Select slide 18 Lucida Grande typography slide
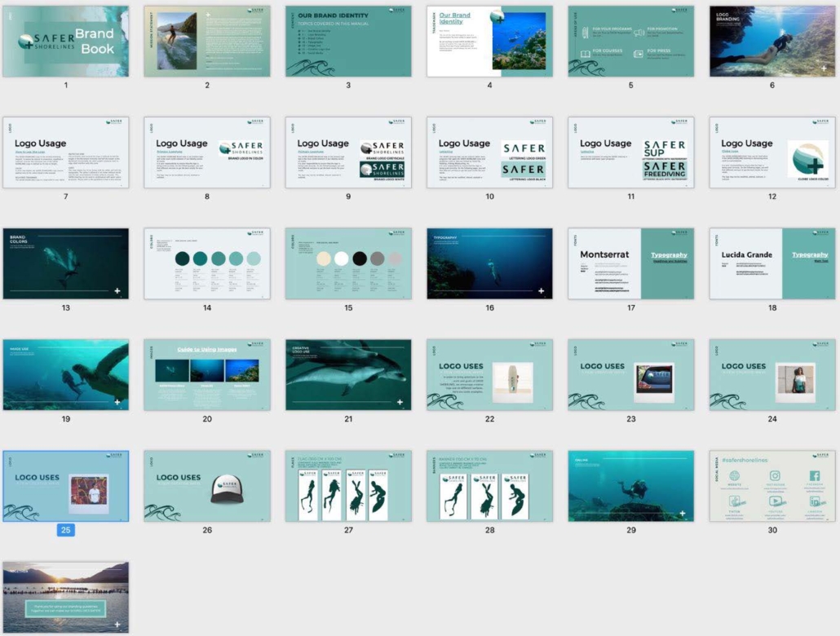The height and width of the screenshot is (636, 840). click(x=772, y=263)
